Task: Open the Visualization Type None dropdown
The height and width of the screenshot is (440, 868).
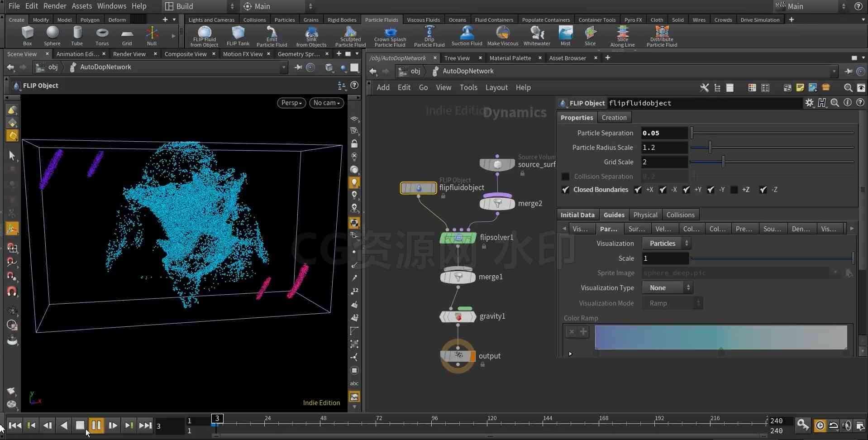Action: tap(668, 287)
